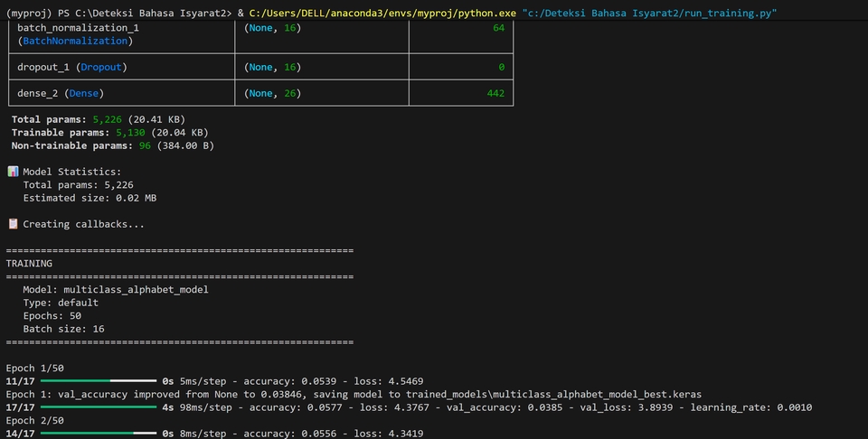This screenshot has height=439, width=868.
Task: Click the clipboard emoji before Creating callbacks
Action: (14, 224)
